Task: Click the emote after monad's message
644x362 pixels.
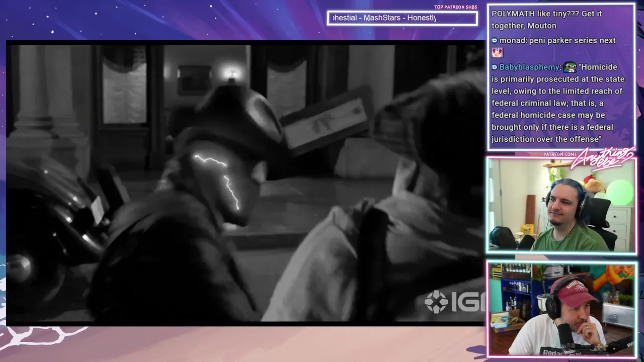Action: (497, 52)
